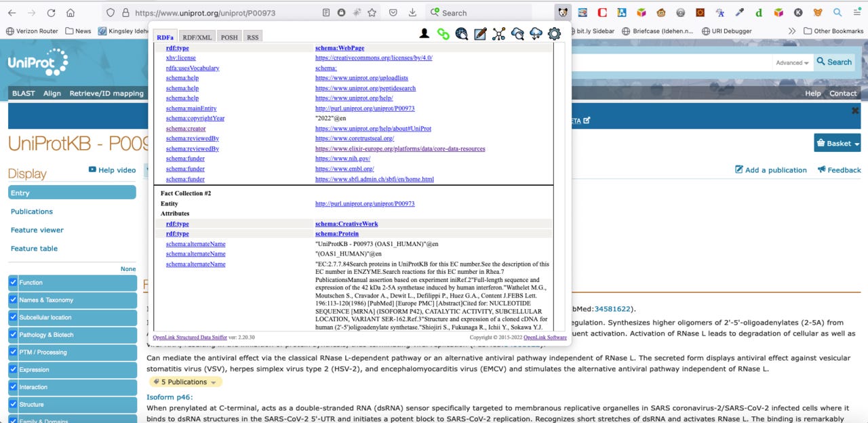Viewport: 868px width, 423px height.
Task: Open Publications in Display sidebar
Action: pos(32,211)
